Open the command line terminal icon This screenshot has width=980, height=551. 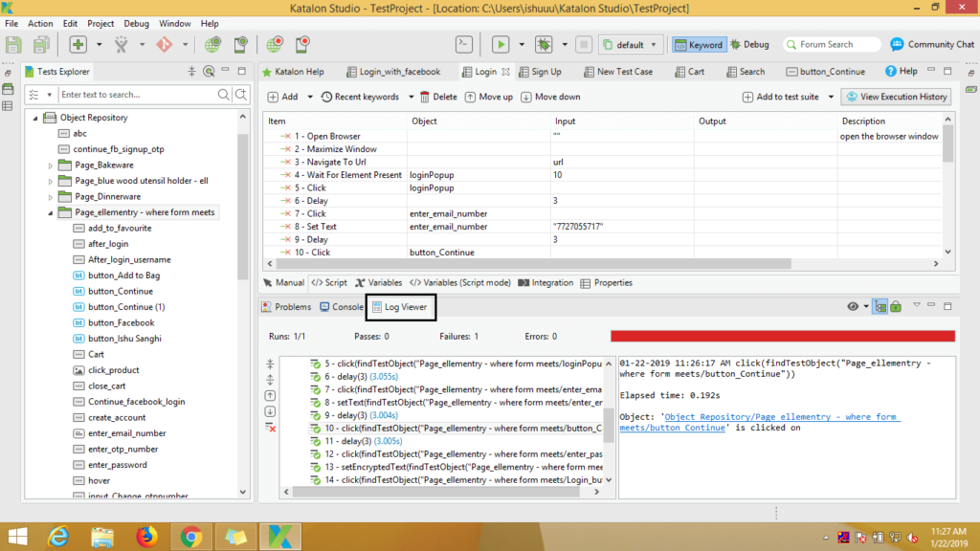464,44
